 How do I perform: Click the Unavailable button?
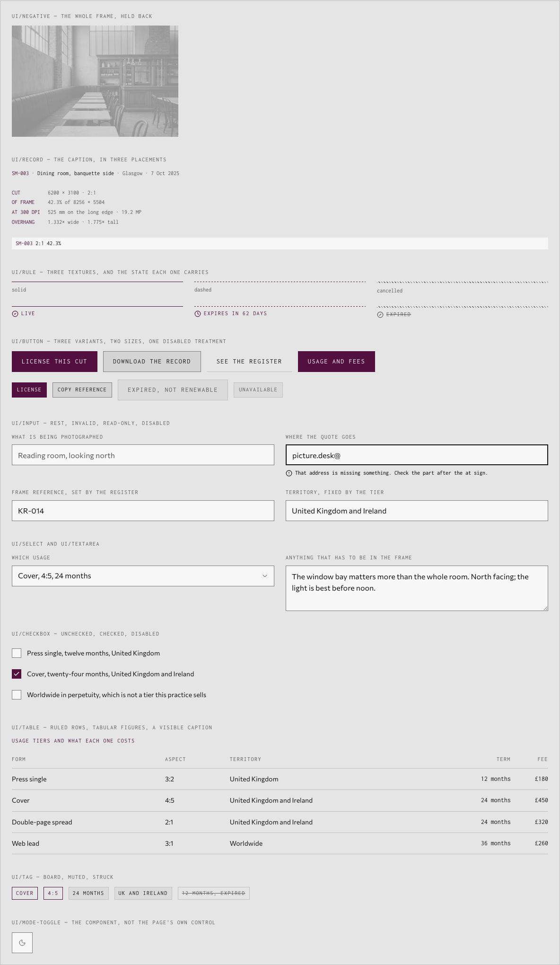258,390
